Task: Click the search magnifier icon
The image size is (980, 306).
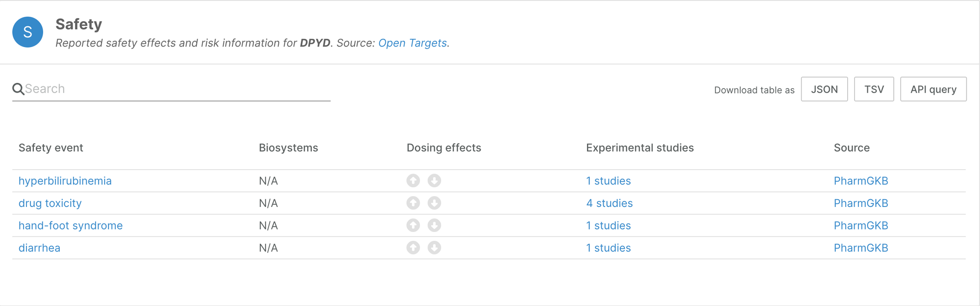Action: coord(18,89)
